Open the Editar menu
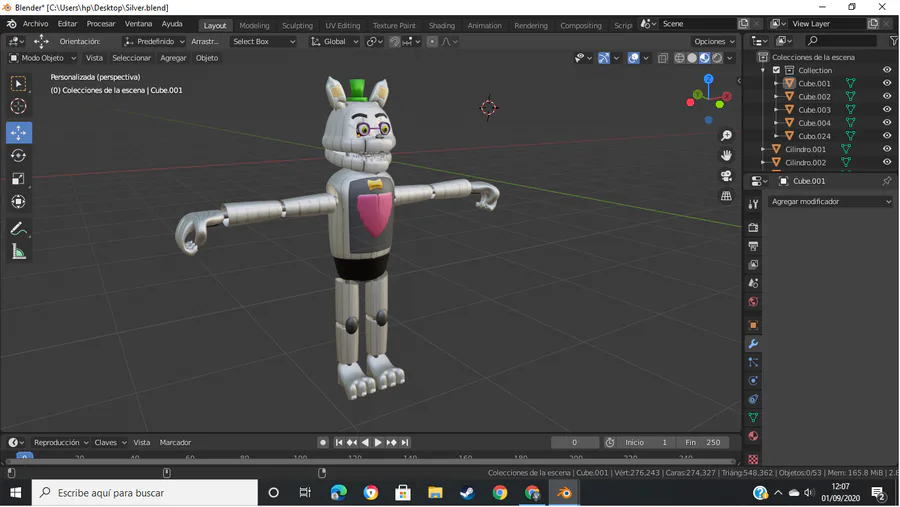Viewport: 900px width, 507px height. [67, 24]
